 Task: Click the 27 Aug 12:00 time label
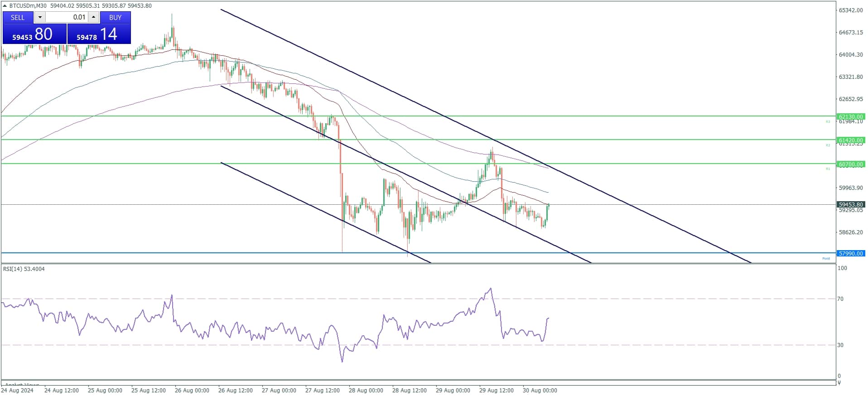click(x=323, y=390)
